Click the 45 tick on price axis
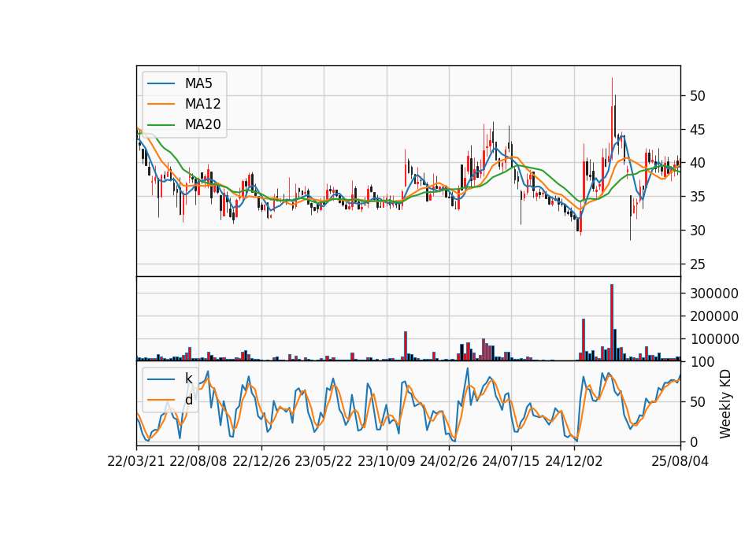The image size is (756, 543). tap(697, 130)
